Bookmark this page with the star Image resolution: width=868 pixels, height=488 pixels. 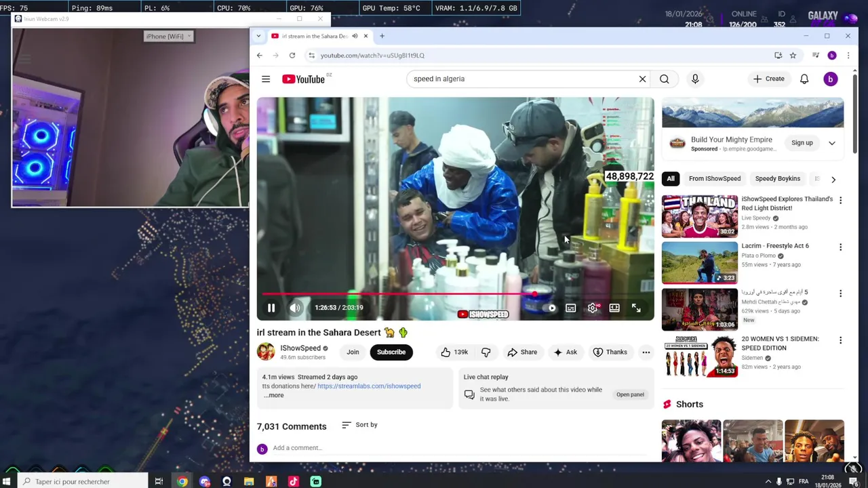(793, 56)
